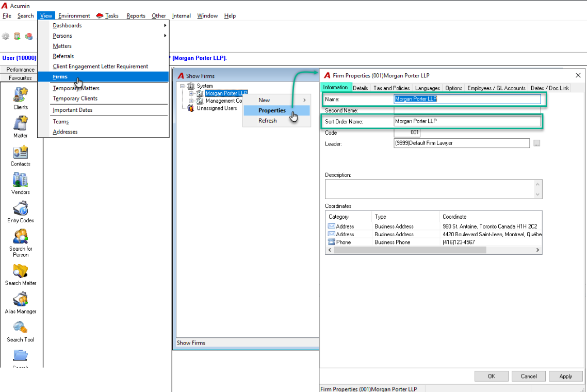Viewport: 587px width, 392px height.
Task: Click the Sort Order Name field
Action: (x=467, y=121)
